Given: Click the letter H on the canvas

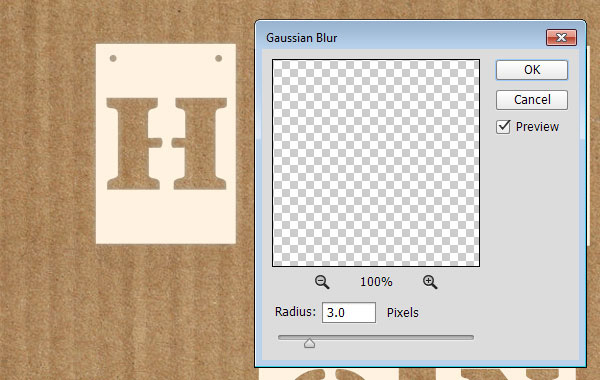Looking at the screenshot, I should [166, 144].
